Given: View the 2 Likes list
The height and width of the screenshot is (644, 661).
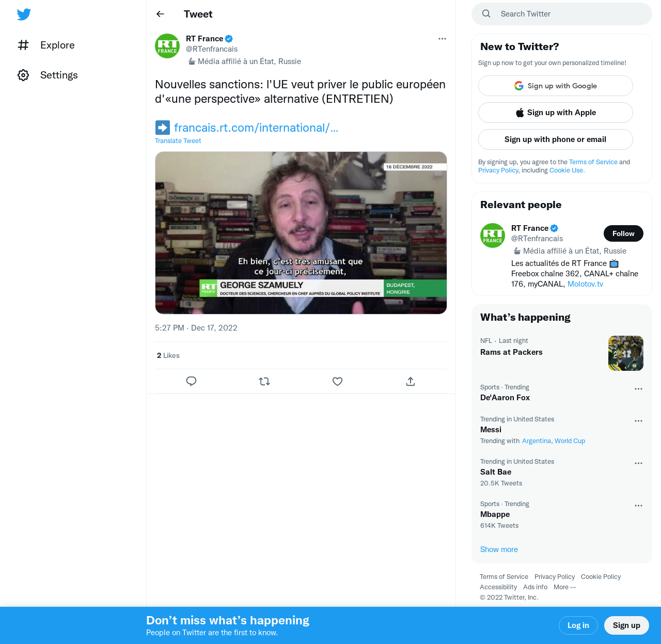Looking at the screenshot, I should click(168, 355).
